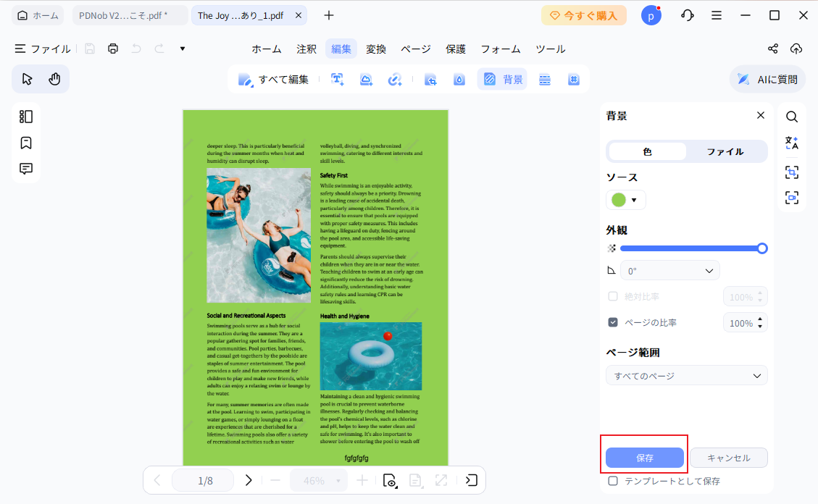Open the 変換 ribbon menu
This screenshot has height=504, width=818.
(376, 49)
